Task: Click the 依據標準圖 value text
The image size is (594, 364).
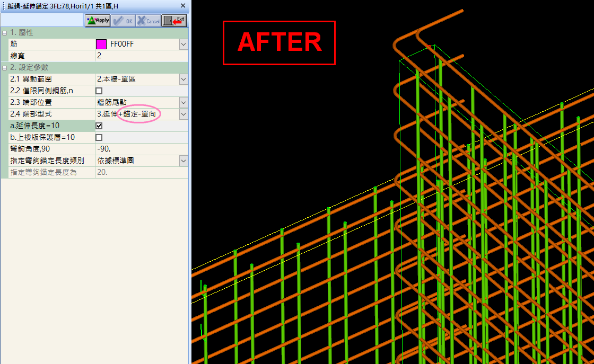Action: click(x=116, y=161)
